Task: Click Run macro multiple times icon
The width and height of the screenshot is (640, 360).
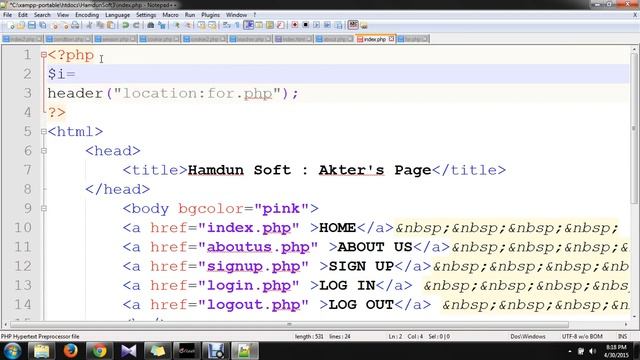Action: tap(327, 25)
